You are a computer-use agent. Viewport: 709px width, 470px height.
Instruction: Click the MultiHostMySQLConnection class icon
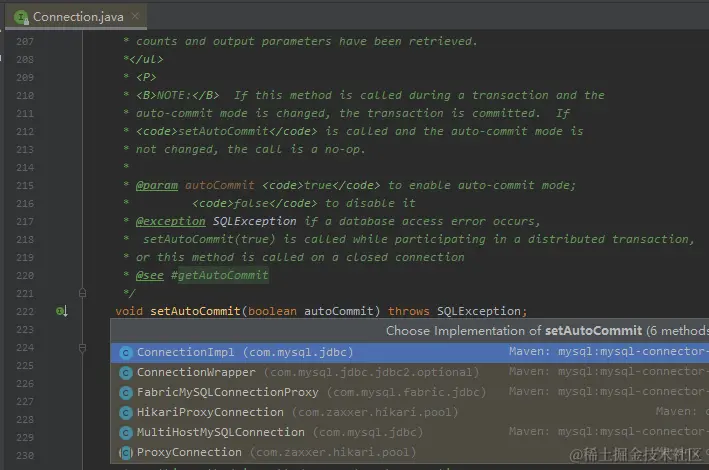[126, 433]
